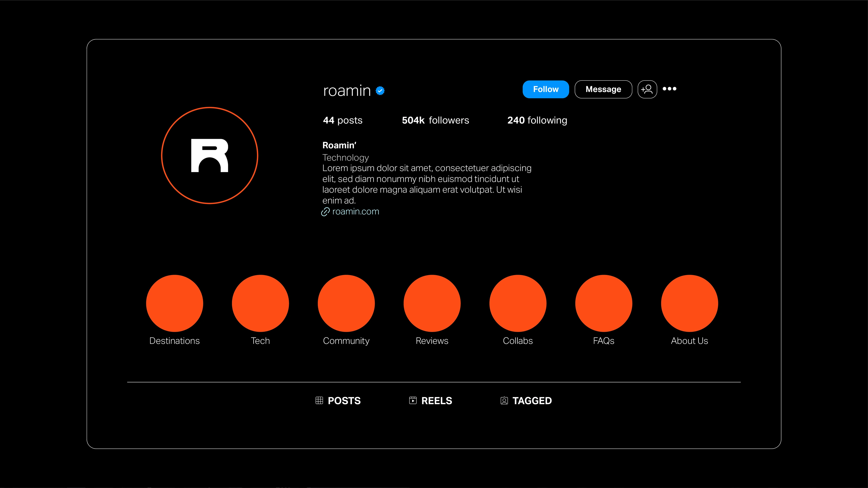868x488 pixels.
Task: Click the Message button
Action: coord(603,89)
